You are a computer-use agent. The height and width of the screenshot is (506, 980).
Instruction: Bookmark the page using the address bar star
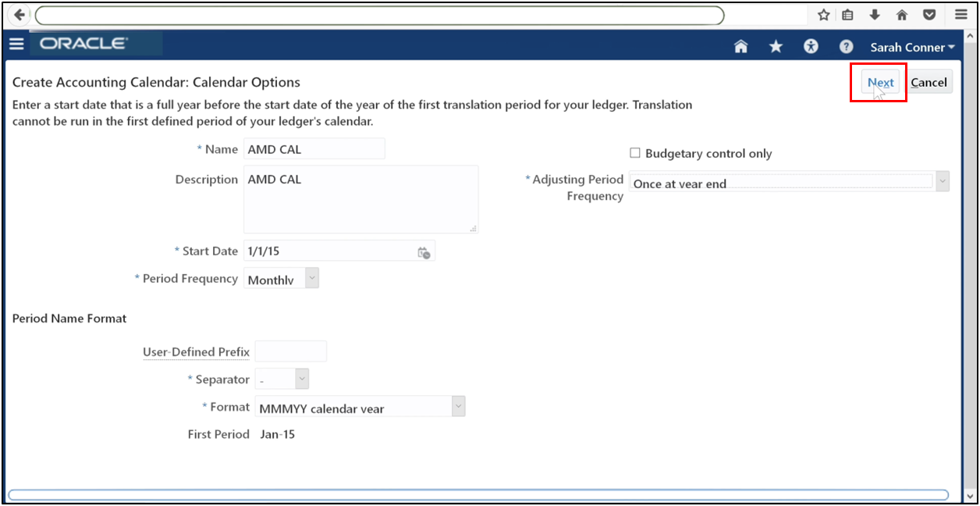coord(822,14)
